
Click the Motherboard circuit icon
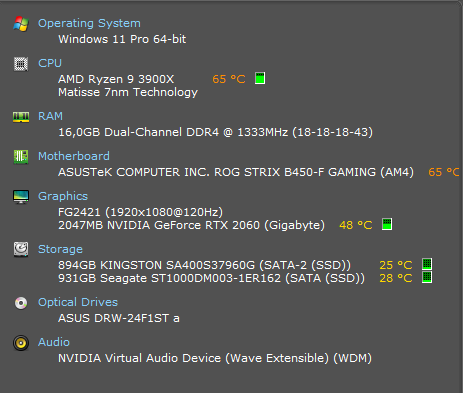(x=21, y=157)
